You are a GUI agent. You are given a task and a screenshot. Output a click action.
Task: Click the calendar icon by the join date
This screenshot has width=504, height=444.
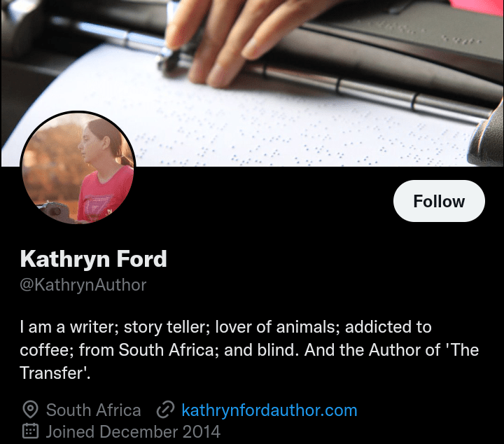[x=30, y=431]
